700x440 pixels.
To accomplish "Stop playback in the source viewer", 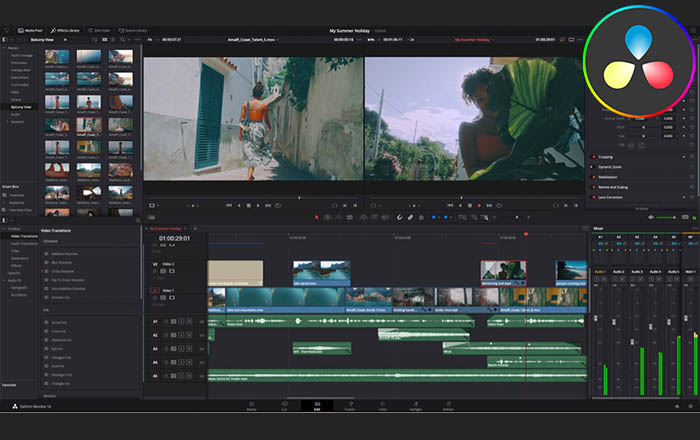I will click(x=249, y=205).
